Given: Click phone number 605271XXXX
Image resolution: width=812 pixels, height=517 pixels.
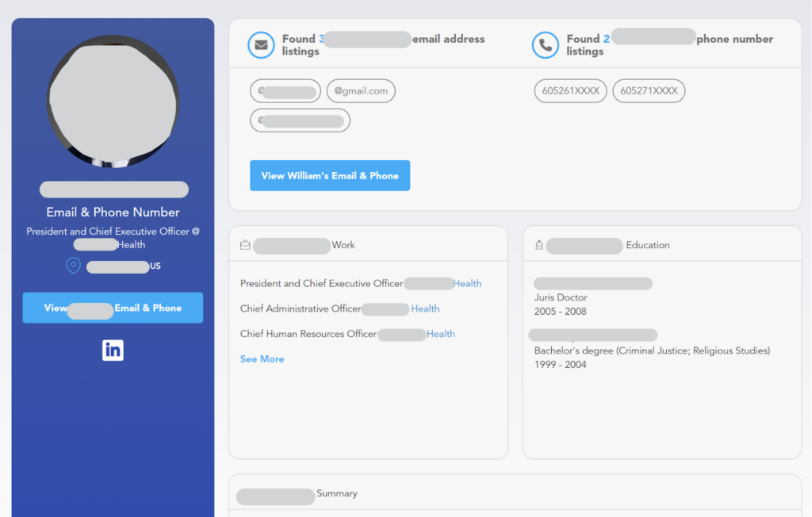Looking at the screenshot, I should pos(649,90).
